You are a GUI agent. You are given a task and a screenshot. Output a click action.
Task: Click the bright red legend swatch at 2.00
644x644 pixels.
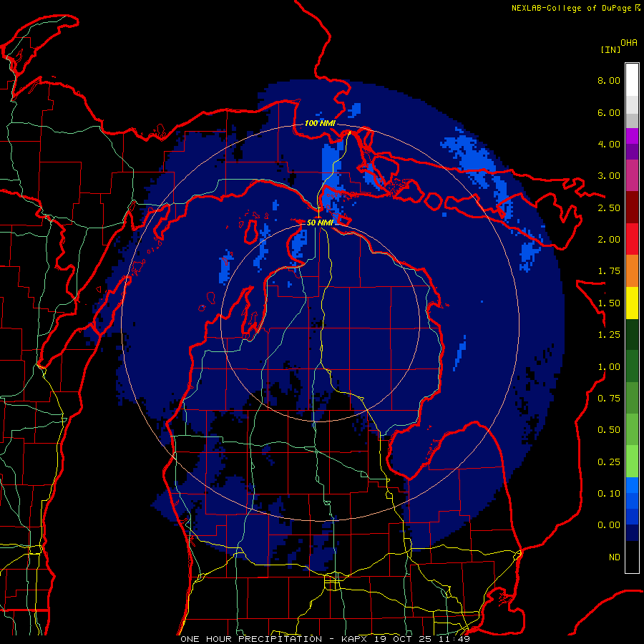[632, 239]
